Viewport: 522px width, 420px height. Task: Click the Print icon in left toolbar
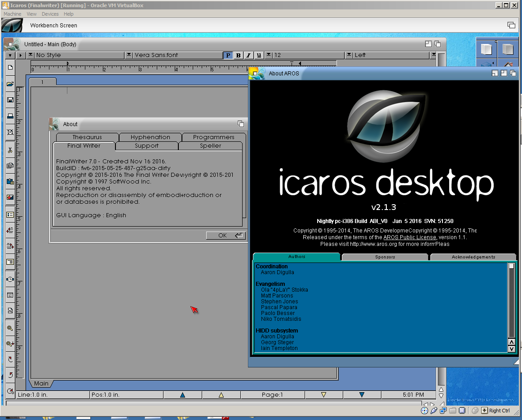[x=10, y=116]
